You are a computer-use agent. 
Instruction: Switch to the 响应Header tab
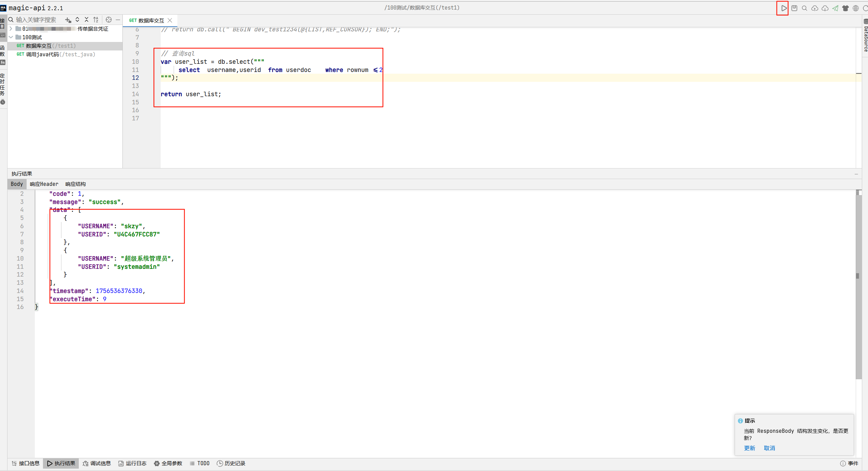click(x=44, y=184)
